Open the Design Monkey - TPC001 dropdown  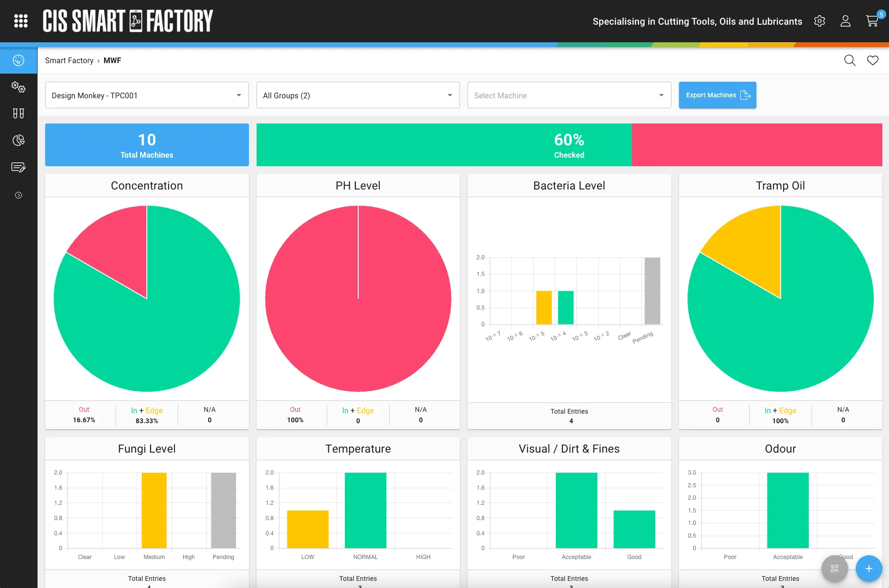tap(147, 95)
